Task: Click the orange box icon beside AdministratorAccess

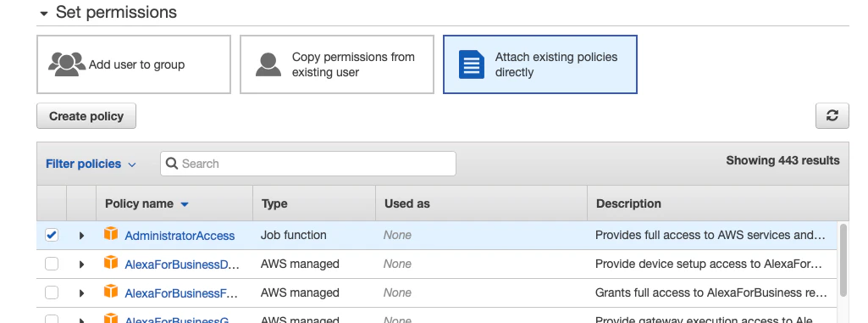Action: 111,234
